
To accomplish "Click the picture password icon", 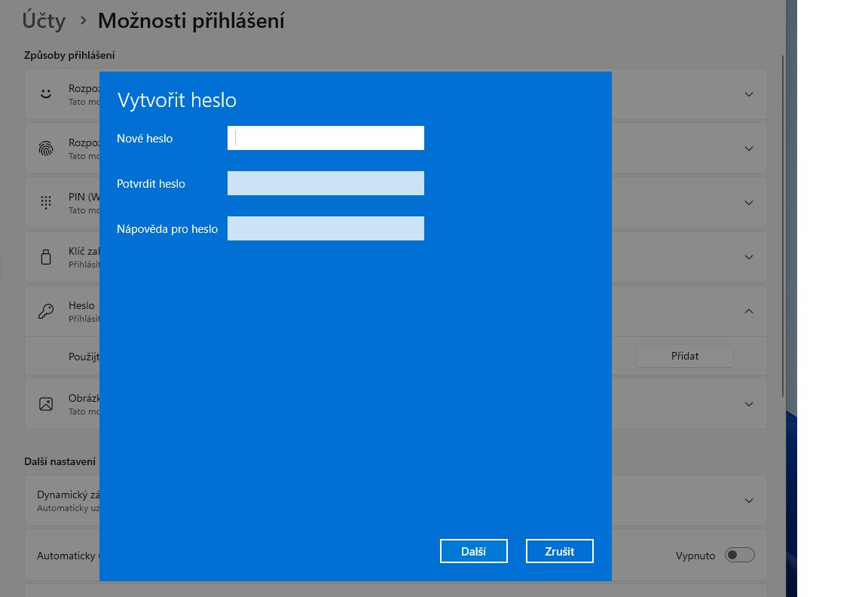I will point(46,404).
